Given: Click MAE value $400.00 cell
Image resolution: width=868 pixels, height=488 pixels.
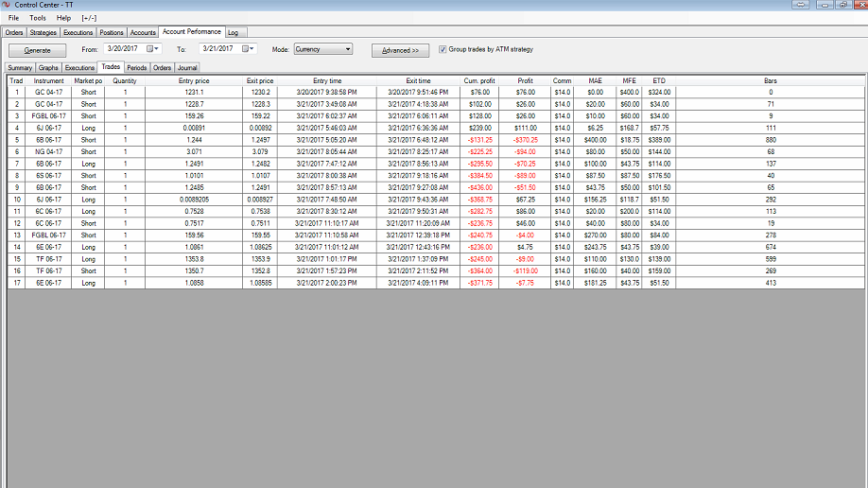Looking at the screenshot, I should (x=595, y=140).
